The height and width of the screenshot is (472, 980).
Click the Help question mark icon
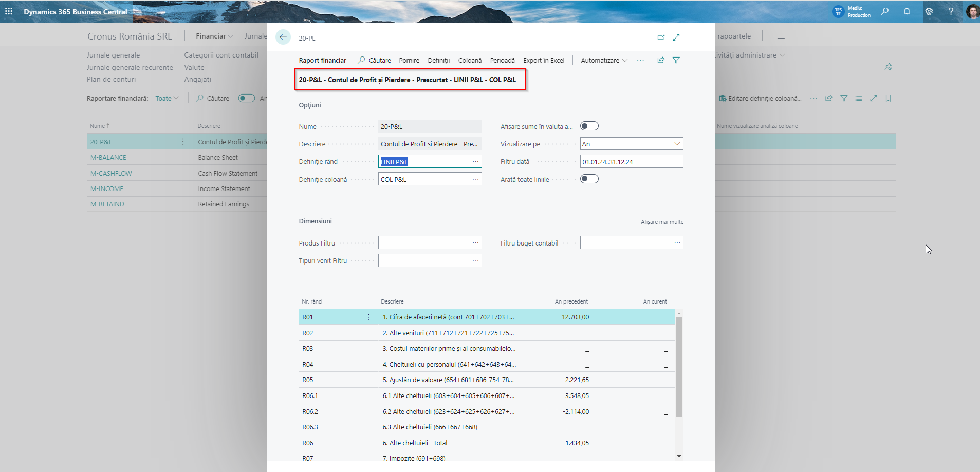(951, 11)
